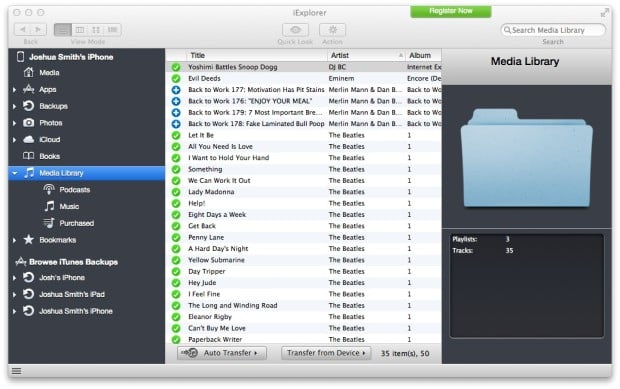
Task: Click blue plus icon for Back to Work 177
Action: [176, 90]
